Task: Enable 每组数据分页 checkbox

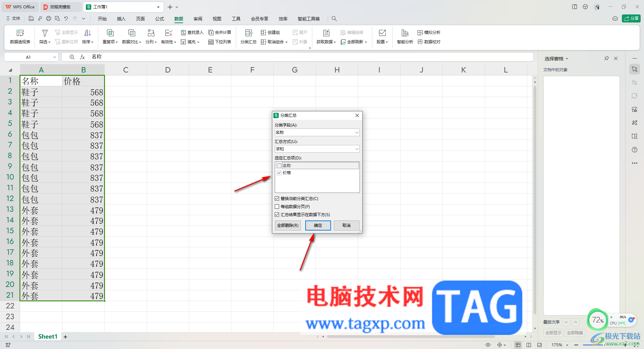Action: 277,207
